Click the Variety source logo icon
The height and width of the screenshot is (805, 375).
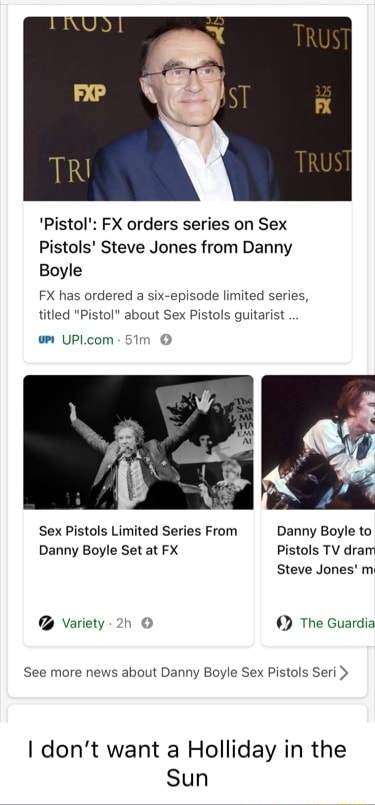[x=47, y=623]
